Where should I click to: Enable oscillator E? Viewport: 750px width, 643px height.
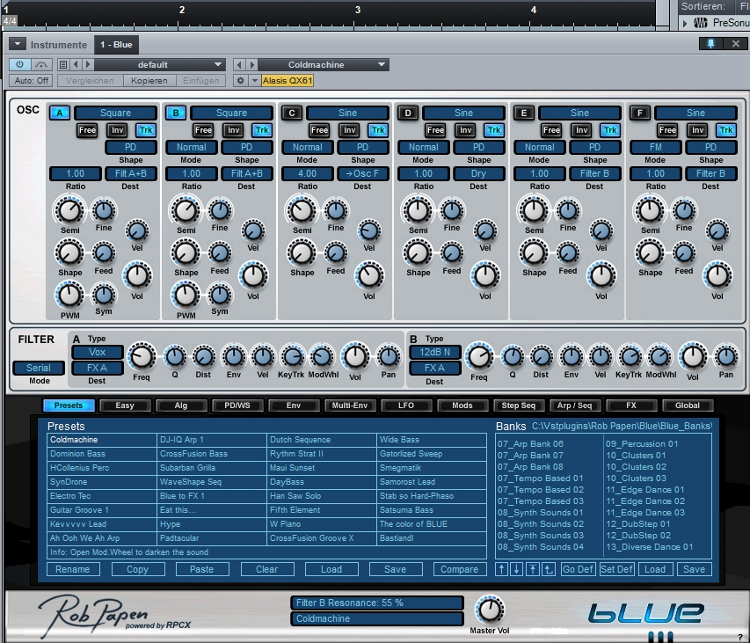524,113
